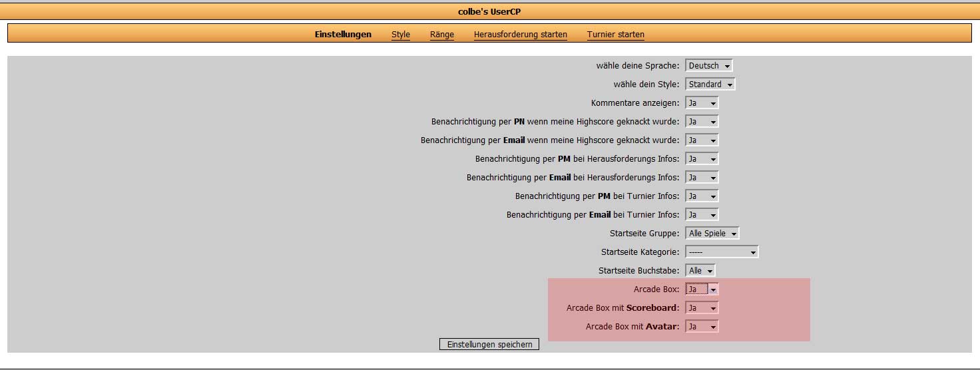
Task: Open the 'wähle deine Sprache' dropdown
Action: [x=709, y=66]
